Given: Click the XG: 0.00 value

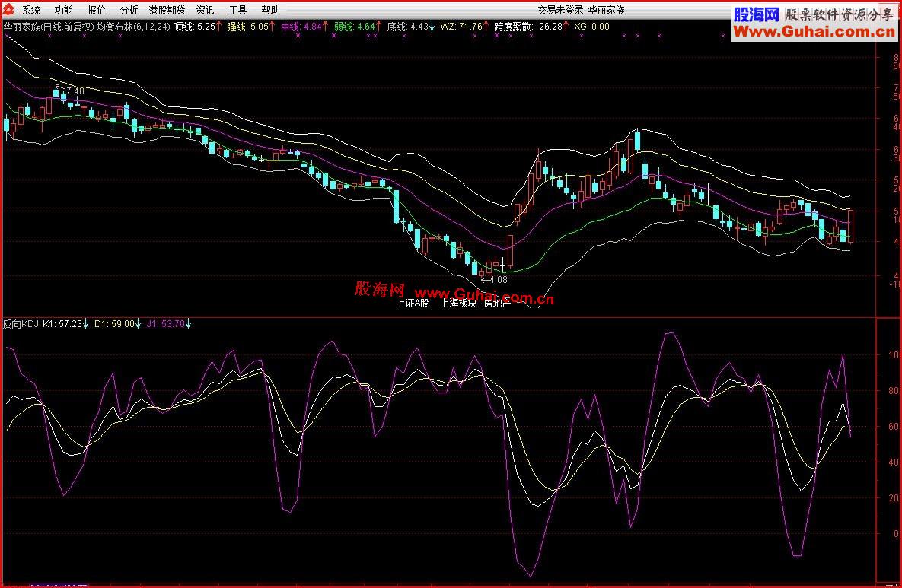Looking at the screenshot, I should click(592, 27).
